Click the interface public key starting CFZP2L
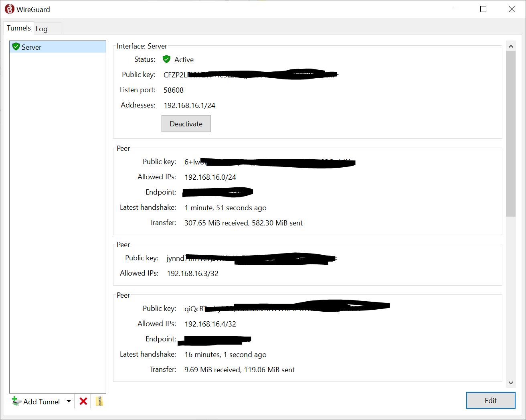Image resolution: width=526 pixels, height=420 pixels. (251, 75)
